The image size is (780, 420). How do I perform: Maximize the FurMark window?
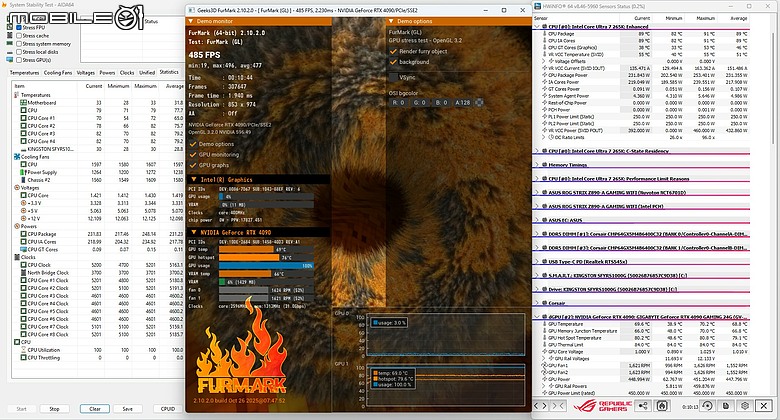pos(503,10)
